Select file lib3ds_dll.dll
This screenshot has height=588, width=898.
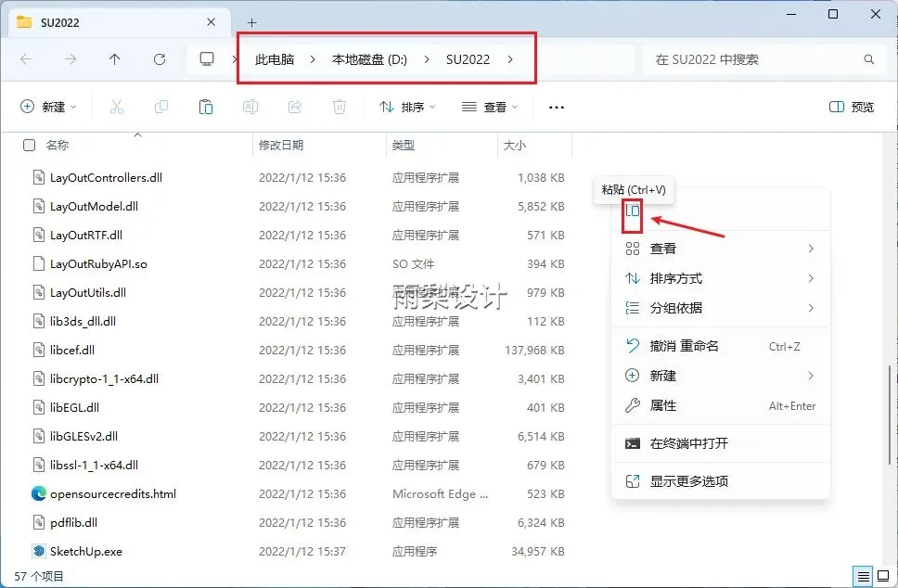tap(83, 321)
